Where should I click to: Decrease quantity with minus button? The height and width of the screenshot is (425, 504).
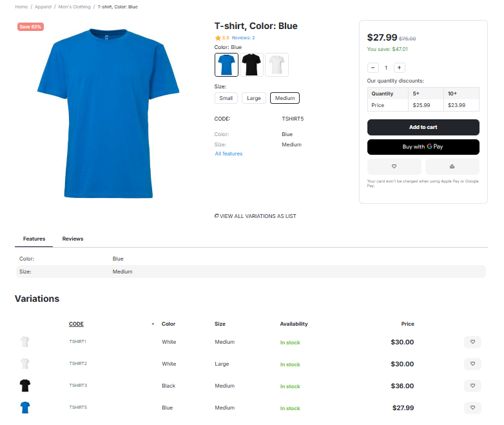[373, 68]
